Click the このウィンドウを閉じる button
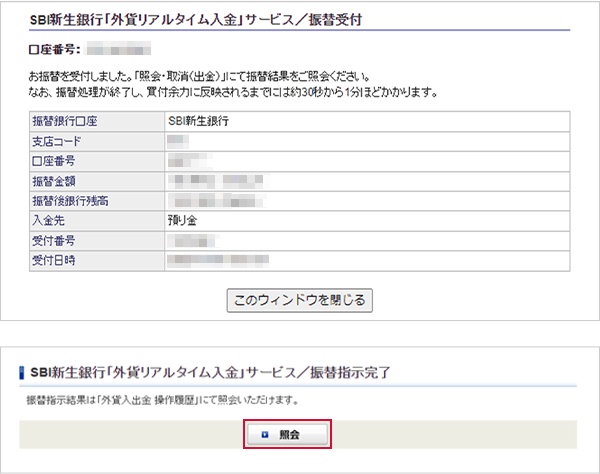This screenshot has height=474, width=600. pos(300,300)
